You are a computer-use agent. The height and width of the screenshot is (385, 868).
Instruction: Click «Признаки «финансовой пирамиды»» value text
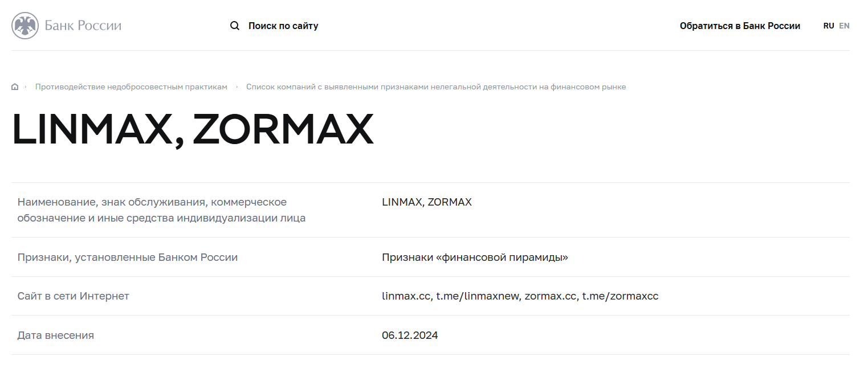[475, 257]
